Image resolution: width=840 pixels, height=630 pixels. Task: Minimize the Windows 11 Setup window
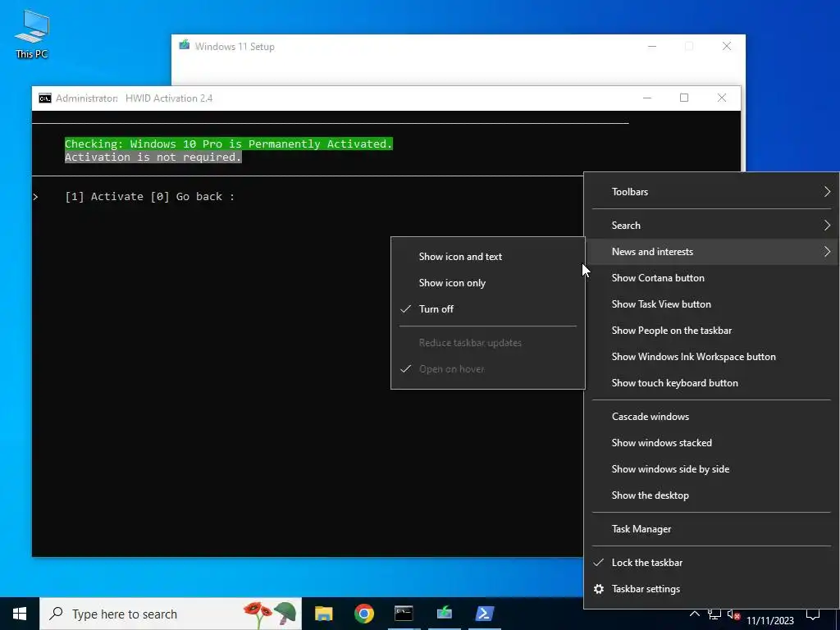pos(652,46)
